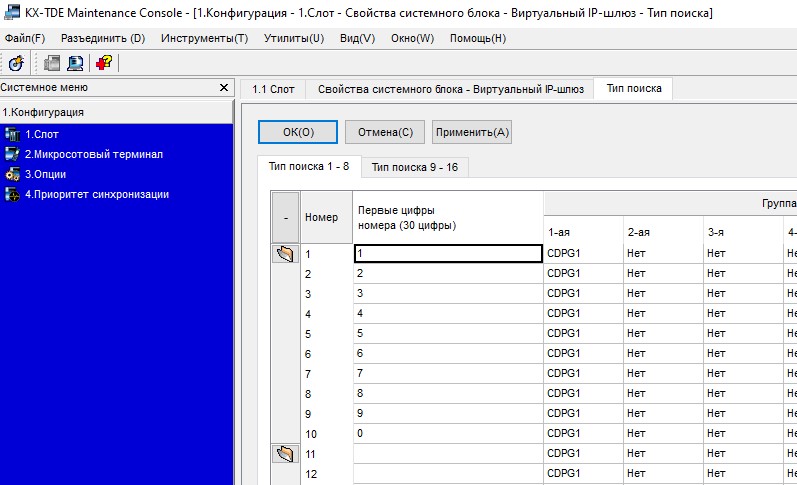Click the empty leading digits cell in row 12
Image resolution: width=797 pixels, height=485 pixels.
point(448,473)
